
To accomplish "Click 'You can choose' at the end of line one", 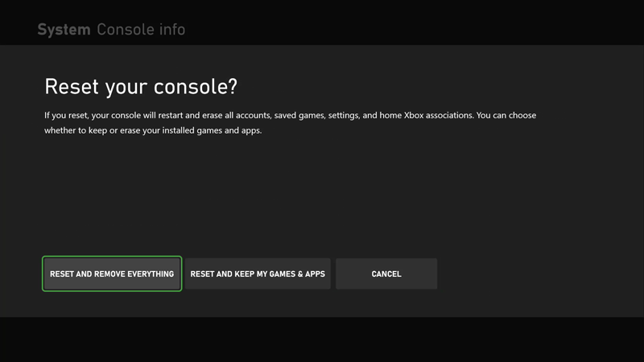I will 506,116.
